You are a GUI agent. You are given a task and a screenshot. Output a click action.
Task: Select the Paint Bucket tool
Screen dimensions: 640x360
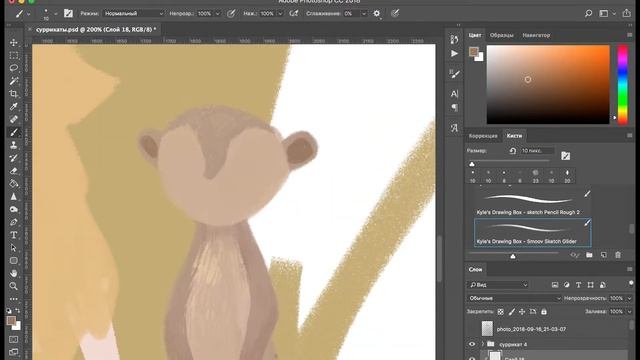[13, 184]
